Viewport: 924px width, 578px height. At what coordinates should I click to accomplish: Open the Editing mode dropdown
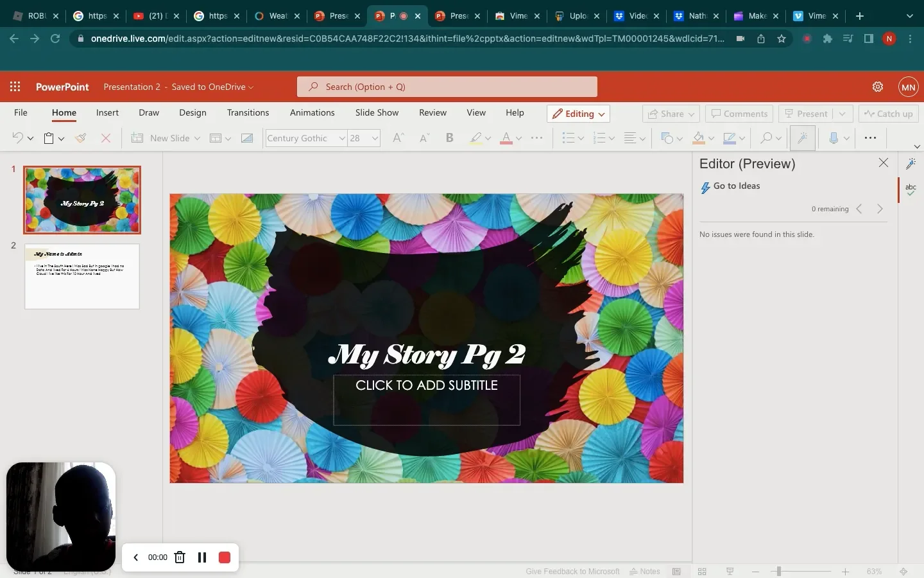tap(578, 114)
